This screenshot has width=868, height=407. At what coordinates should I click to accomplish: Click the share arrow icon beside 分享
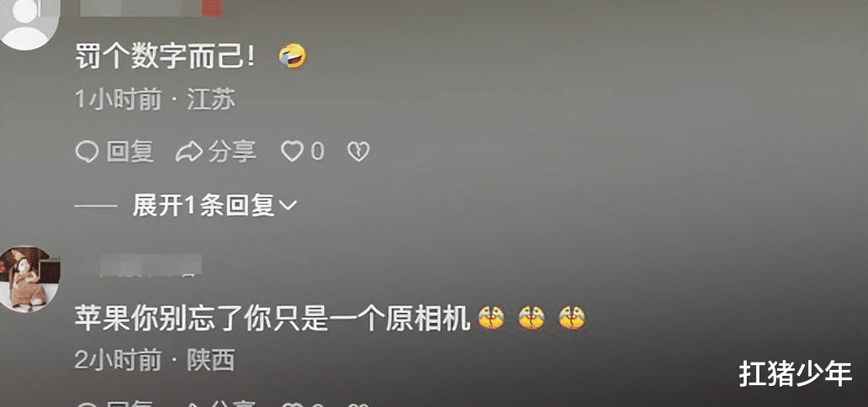coord(188,152)
